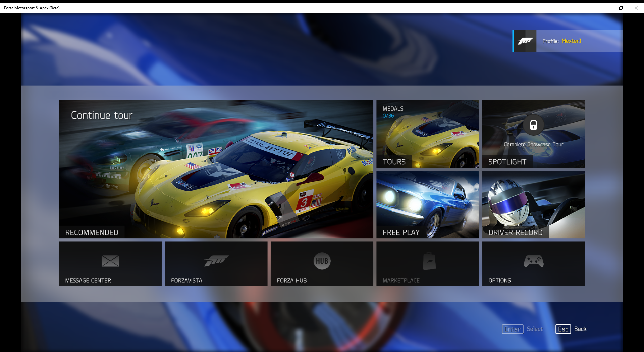Open the Forzavista label
Image resolution: width=644 pixels, height=352 pixels.
[x=186, y=280]
